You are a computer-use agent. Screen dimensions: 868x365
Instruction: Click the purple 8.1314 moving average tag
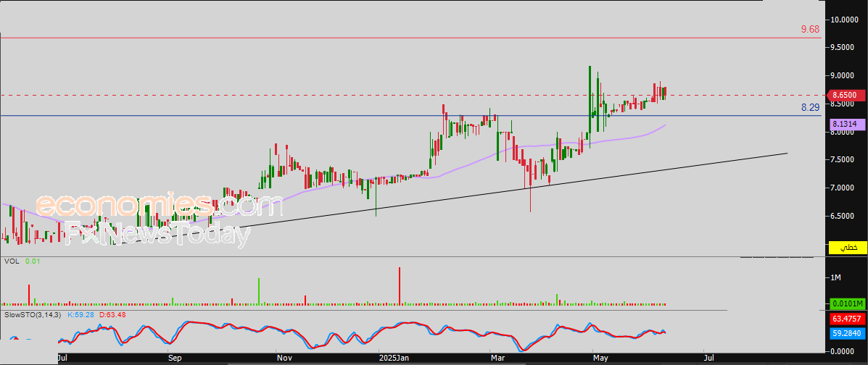click(x=847, y=125)
